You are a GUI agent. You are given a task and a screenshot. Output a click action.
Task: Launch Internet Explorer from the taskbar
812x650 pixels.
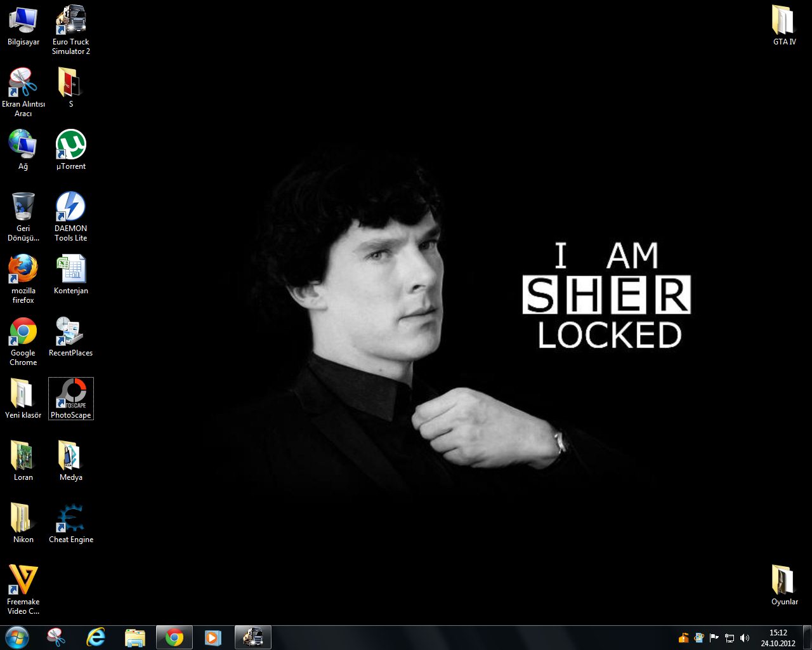(x=96, y=637)
